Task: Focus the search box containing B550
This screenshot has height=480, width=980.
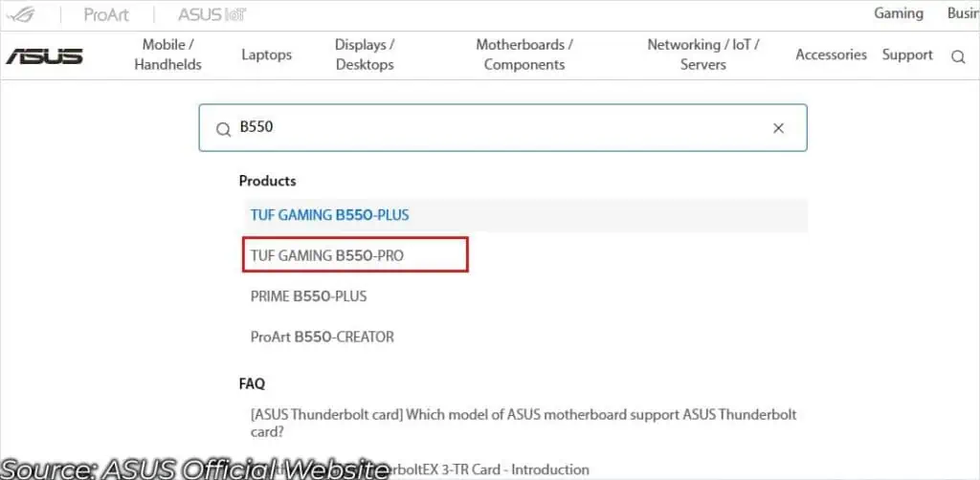Action: [x=502, y=128]
